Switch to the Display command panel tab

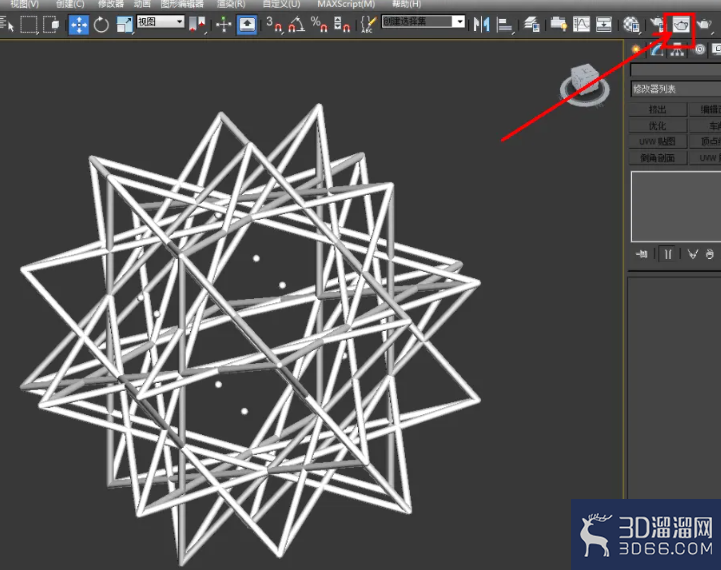coord(716,50)
